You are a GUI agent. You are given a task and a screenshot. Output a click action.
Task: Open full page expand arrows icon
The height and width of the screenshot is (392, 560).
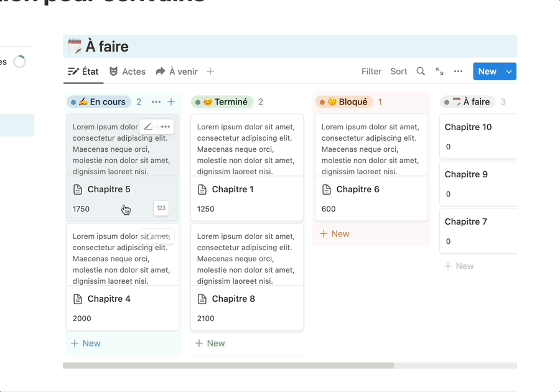point(439,72)
